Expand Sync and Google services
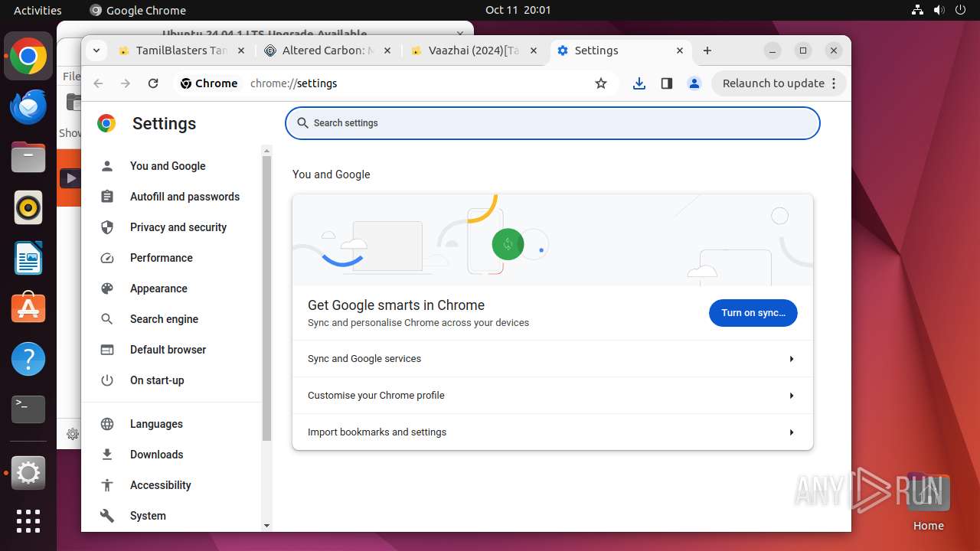980x551 pixels. click(553, 359)
